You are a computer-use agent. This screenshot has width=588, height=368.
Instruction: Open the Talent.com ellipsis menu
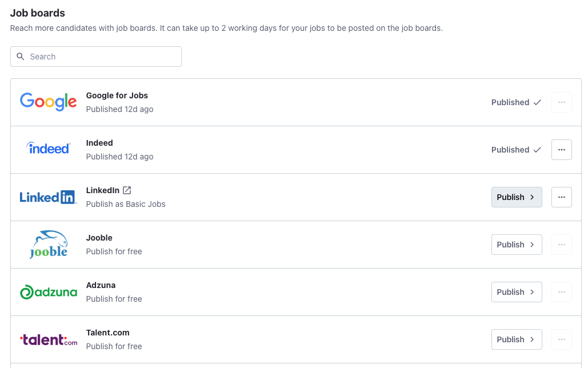coord(561,339)
